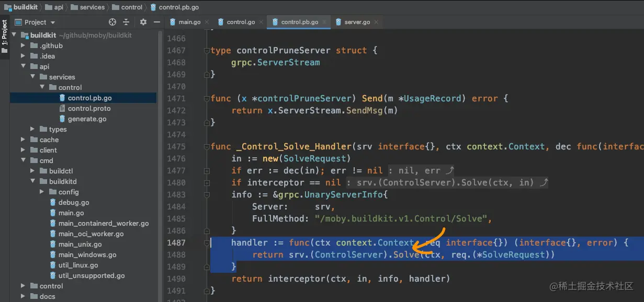Unfold the collapsed block at line 1477

207,171
